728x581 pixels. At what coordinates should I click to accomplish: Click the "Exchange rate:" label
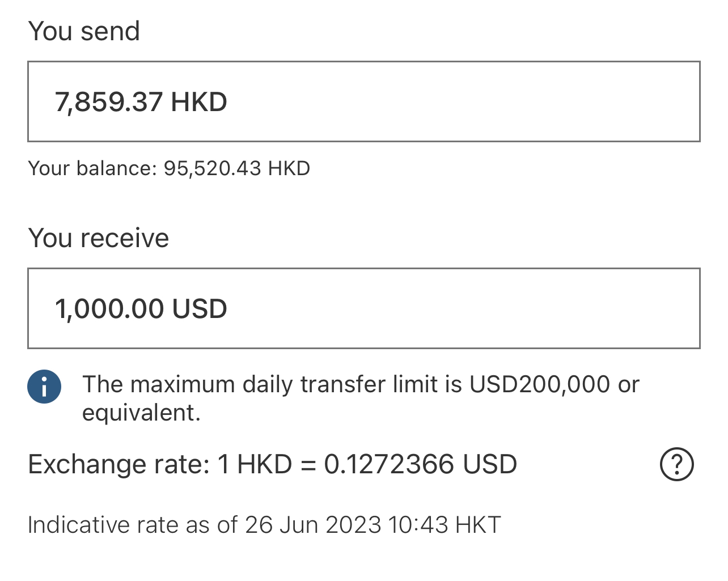click(x=118, y=464)
